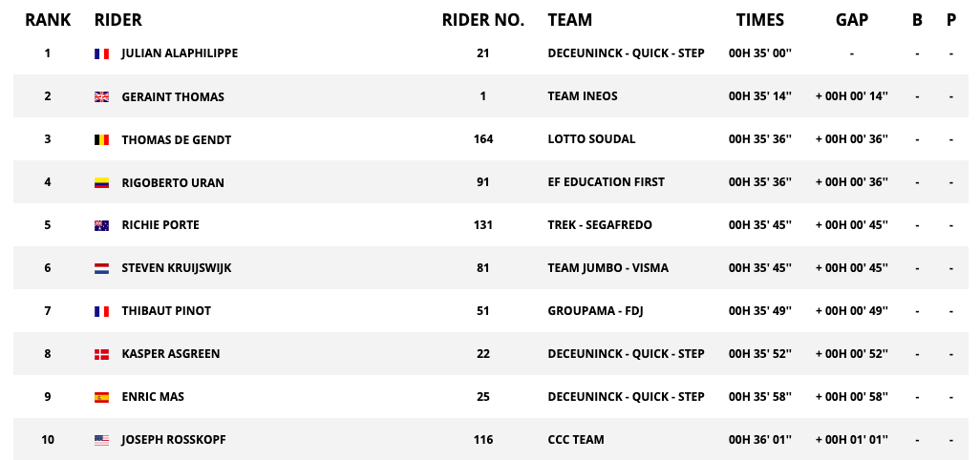Select the RANK column header

pyautogui.click(x=48, y=20)
